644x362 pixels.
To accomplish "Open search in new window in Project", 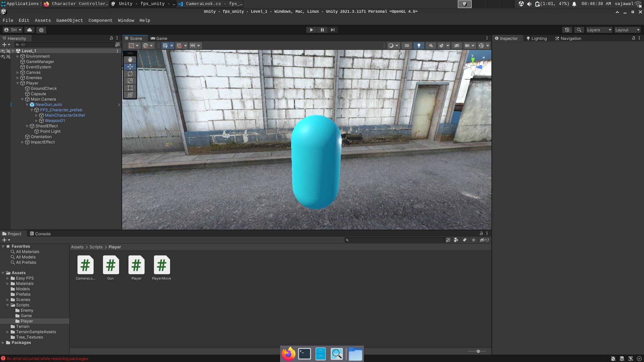I will pyautogui.click(x=448, y=240).
